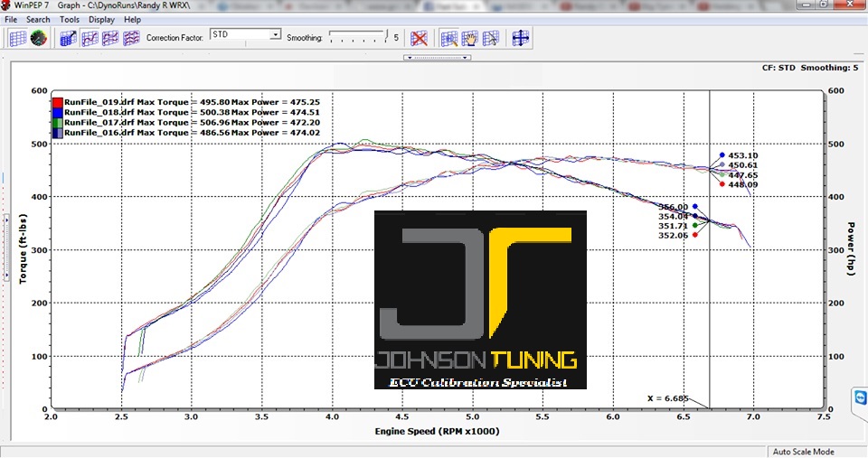Click the Johnson Tuning logo image
Screen dimensions: 868x458
[x=480, y=300]
